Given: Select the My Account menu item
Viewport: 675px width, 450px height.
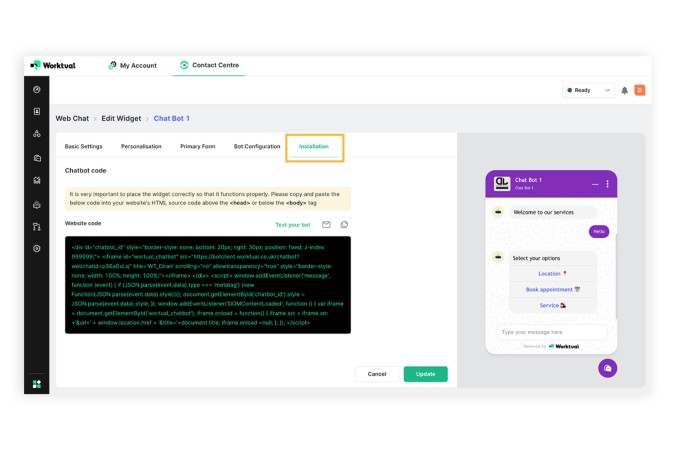Looking at the screenshot, I should (x=133, y=65).
